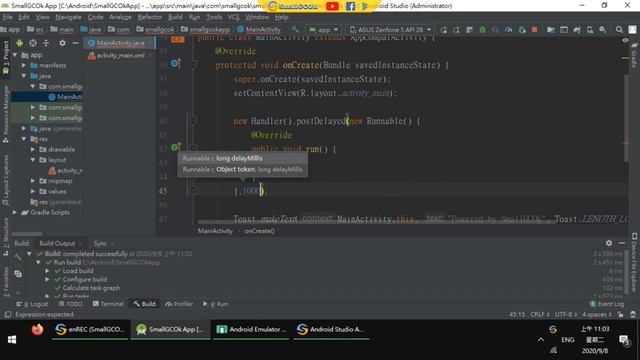This screenshot has width=640, height=360.
Task: Open the Windows Start button
Action: [x=12, y=340]
